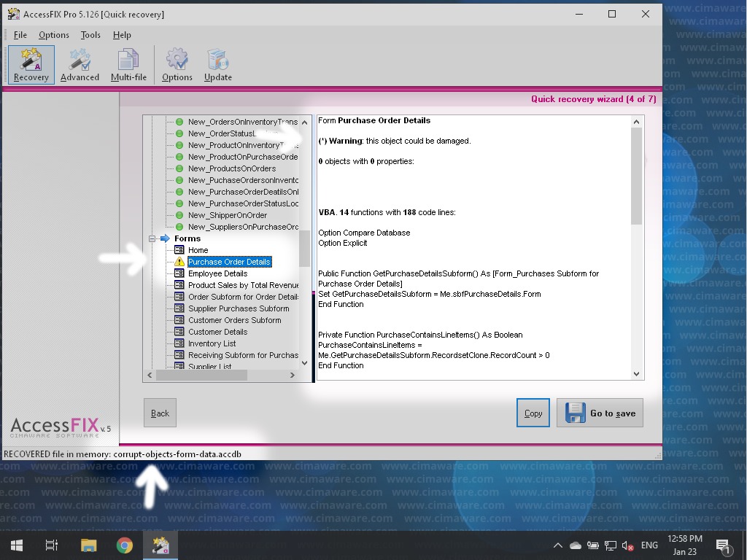Open File Explorer from the taskbar
747x560 pixels.
tap(88, 545)
